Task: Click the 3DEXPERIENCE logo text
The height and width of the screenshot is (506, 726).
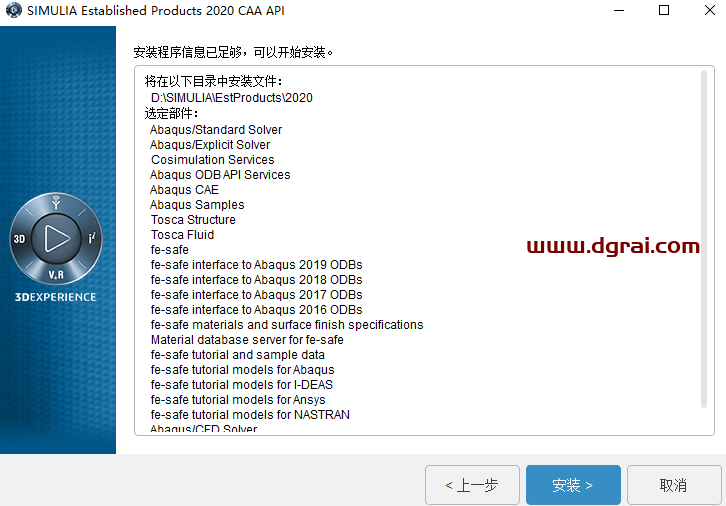Action: 56,297
